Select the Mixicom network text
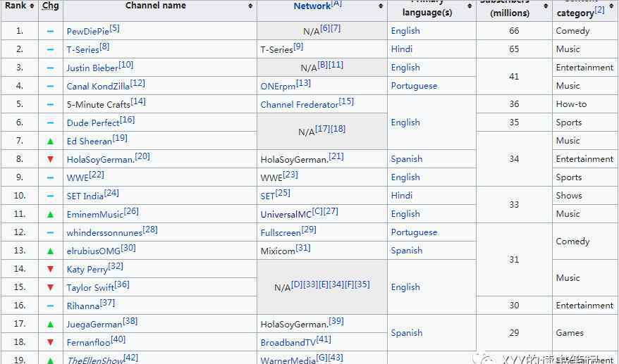619x364 pixels. tap(278, 251)
